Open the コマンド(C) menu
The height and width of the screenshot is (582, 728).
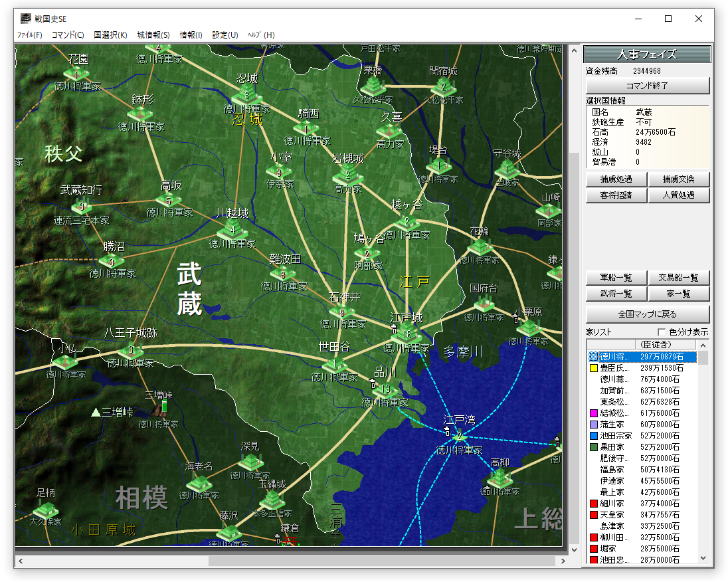coord(68,35)
